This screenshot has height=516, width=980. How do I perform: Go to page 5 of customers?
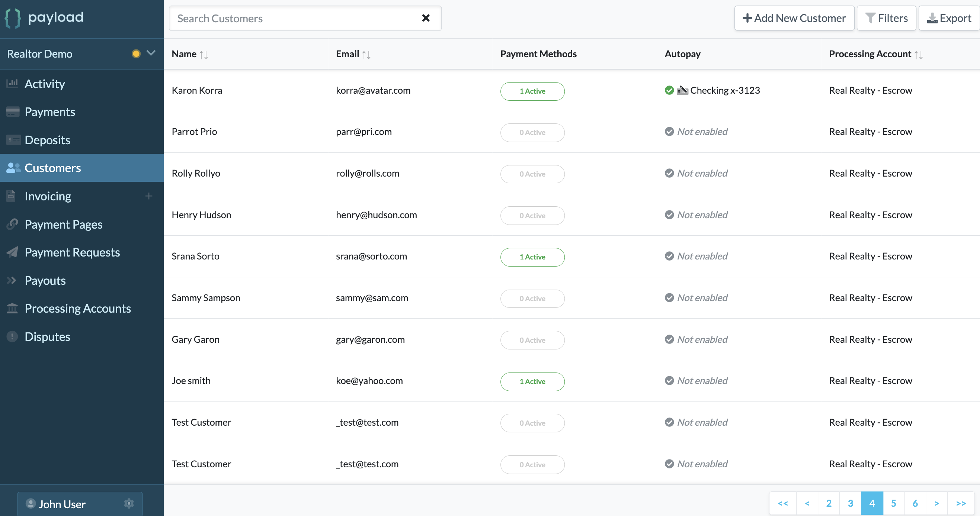point(893,503)
